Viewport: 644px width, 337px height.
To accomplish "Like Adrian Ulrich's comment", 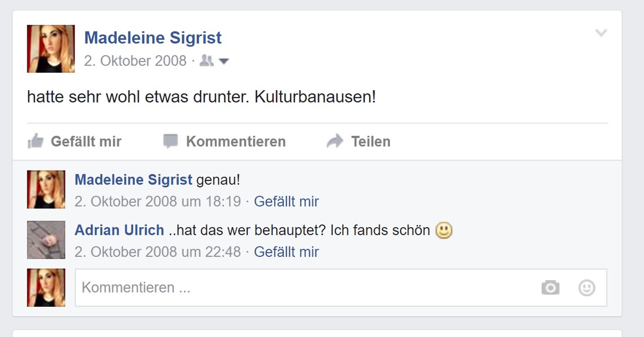I will [286, 252].
